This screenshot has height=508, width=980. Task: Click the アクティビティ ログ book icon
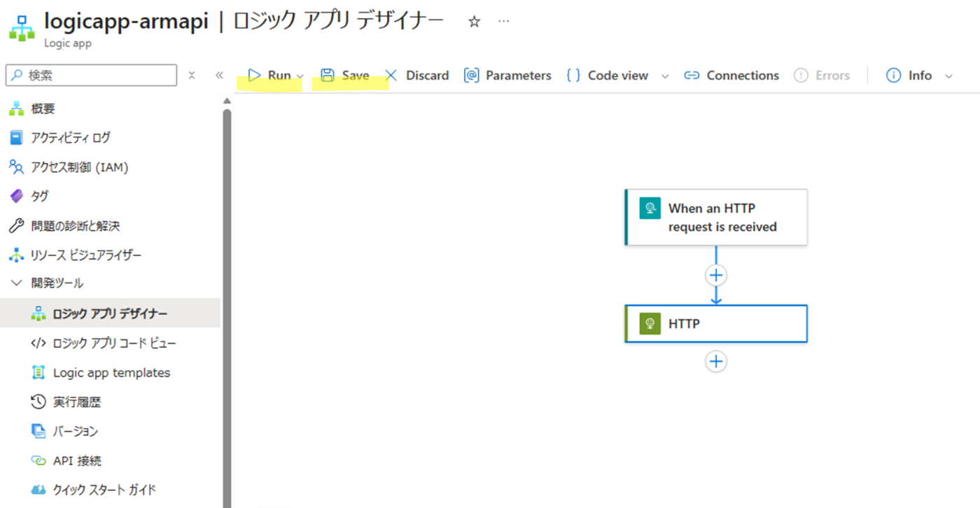(x=16, y=138)
